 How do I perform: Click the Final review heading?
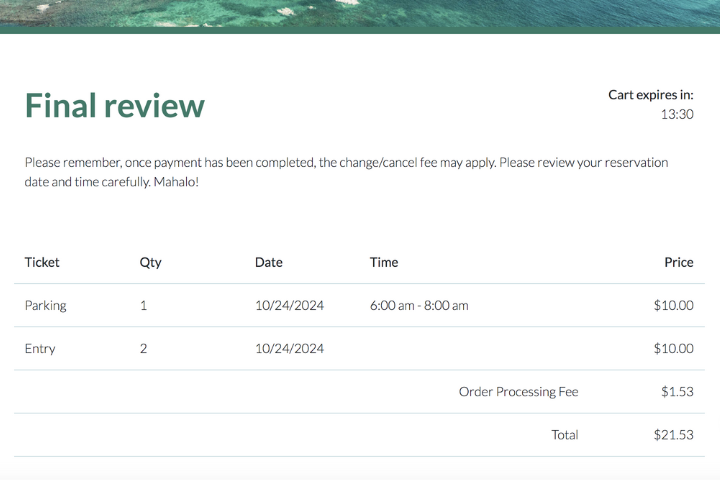tap(114, 106)
